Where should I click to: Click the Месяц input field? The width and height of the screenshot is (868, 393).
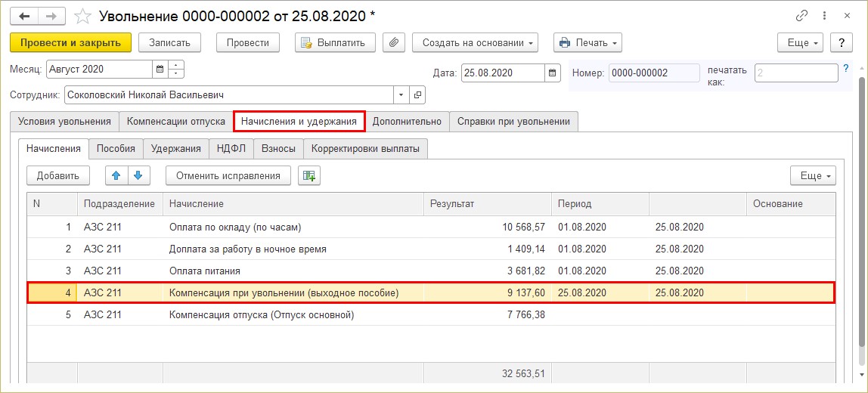pyautogui.click(x=99, y=70)
